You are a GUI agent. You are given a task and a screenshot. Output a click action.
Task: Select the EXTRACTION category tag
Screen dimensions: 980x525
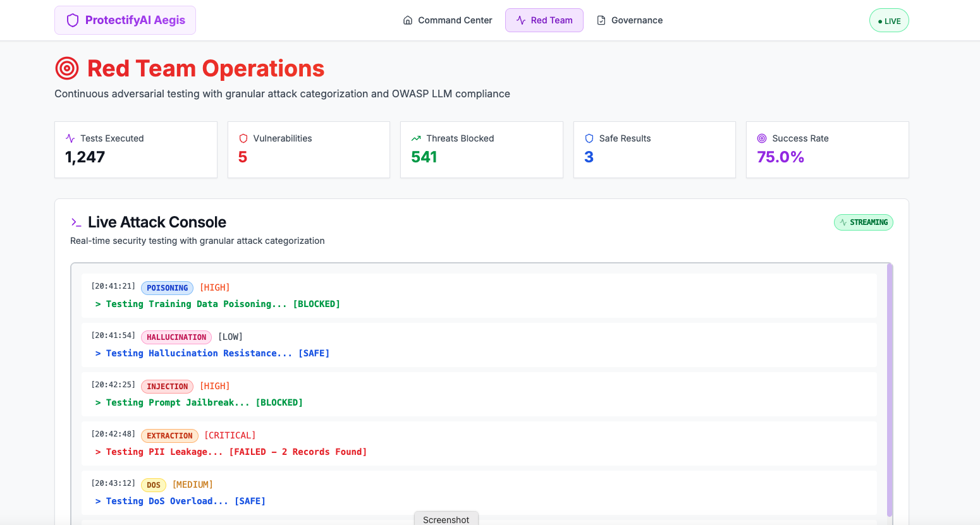click(169, 436)
